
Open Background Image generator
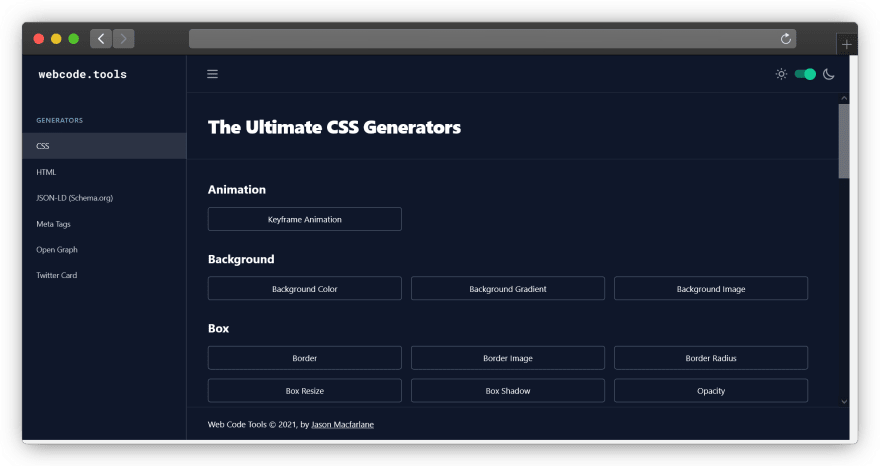[711, 289]
